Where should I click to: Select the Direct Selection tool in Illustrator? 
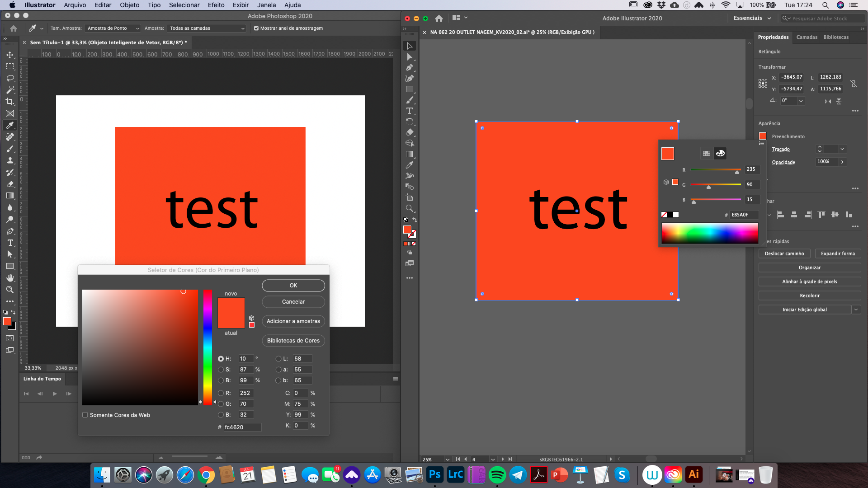pos(410,56)
